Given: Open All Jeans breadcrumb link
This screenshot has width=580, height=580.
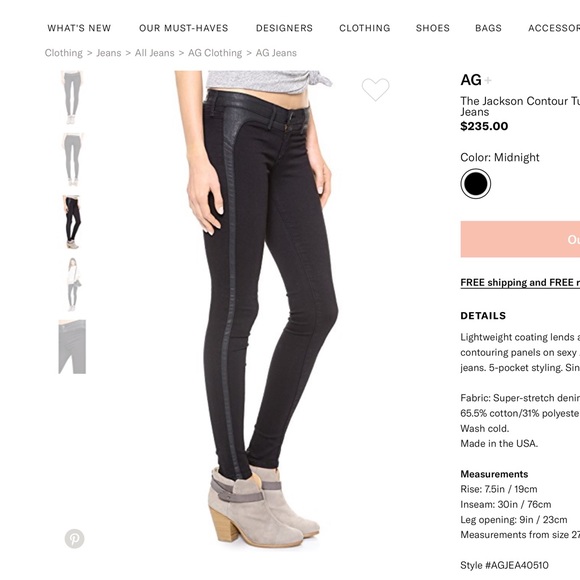Looking at the screenshot, I should point(154,53).
